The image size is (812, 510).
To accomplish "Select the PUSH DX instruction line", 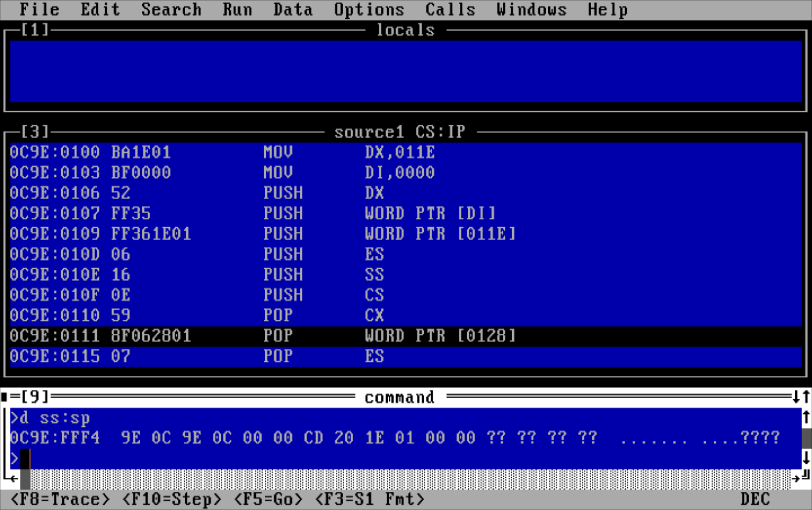I will (x=406, y=193).
